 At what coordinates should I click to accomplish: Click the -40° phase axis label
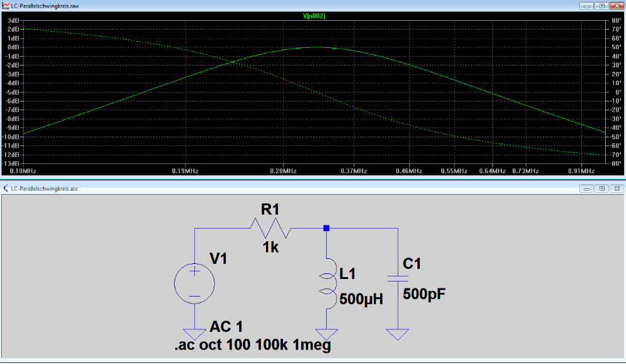click(x=615, y=128)
